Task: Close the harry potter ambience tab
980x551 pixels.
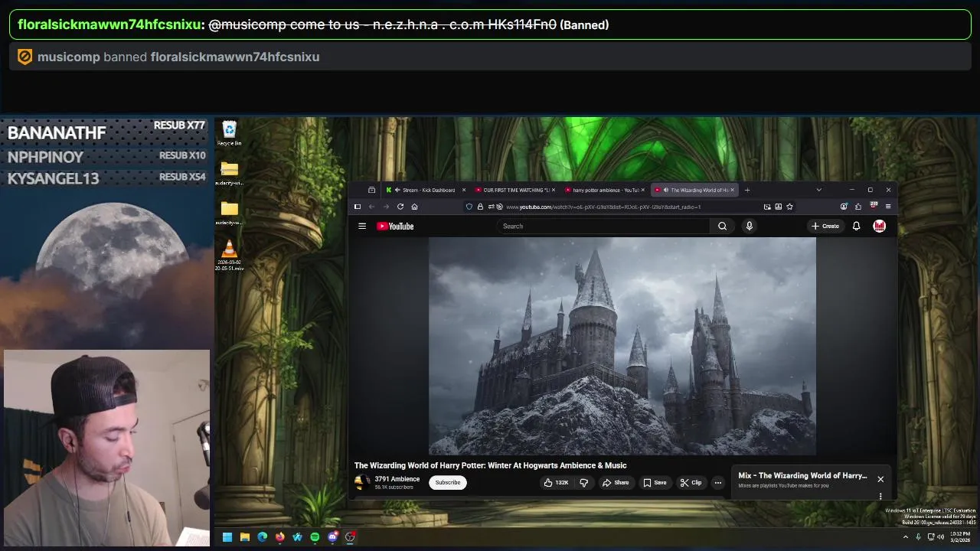Action: (642, 190)
